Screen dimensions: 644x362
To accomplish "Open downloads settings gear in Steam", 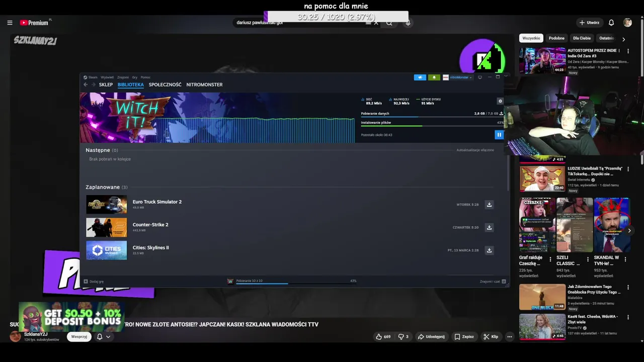I will [x=500, y=101].
